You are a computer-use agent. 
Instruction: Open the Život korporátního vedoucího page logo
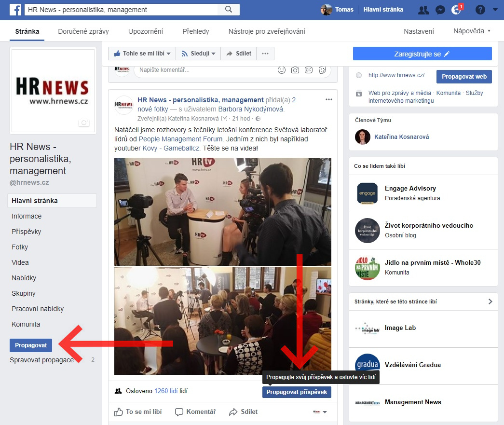[368, 231]
